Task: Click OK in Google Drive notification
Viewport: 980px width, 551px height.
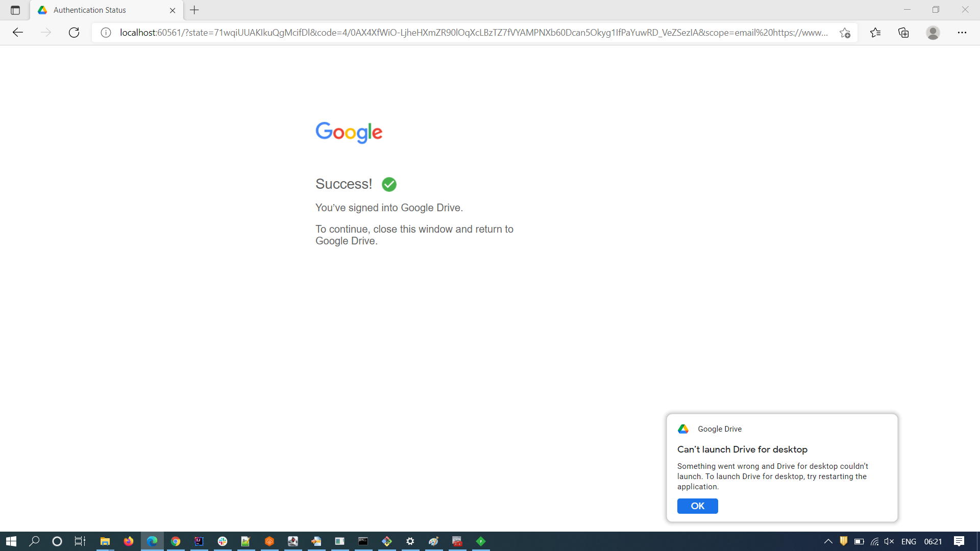Action: click(697, 506)
